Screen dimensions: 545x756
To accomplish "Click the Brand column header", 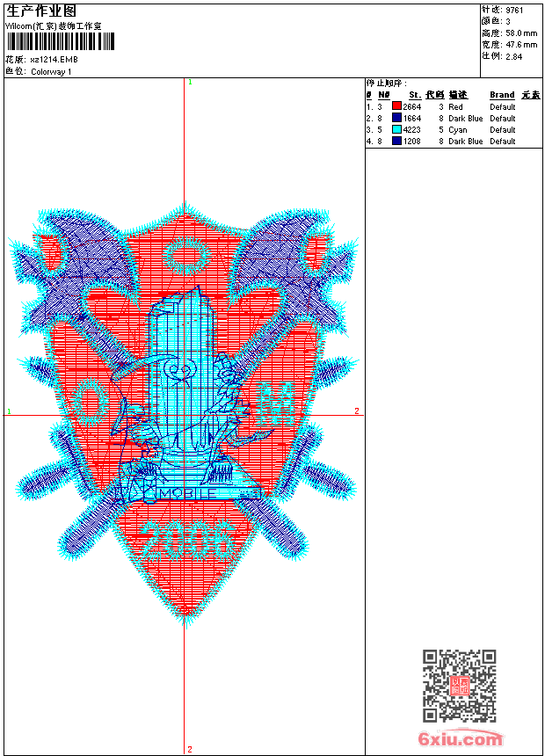I will pyautogui.click(x=502, y=95).
